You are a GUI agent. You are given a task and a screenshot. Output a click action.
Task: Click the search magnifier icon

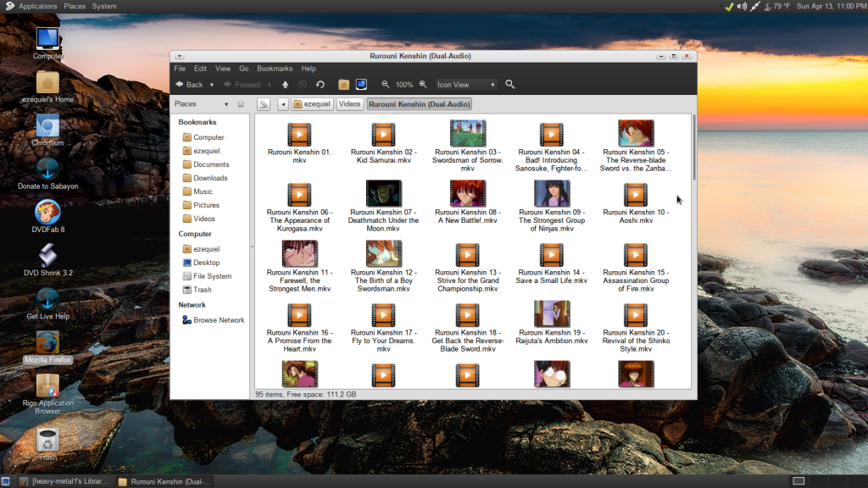click(x=509, y=85)
